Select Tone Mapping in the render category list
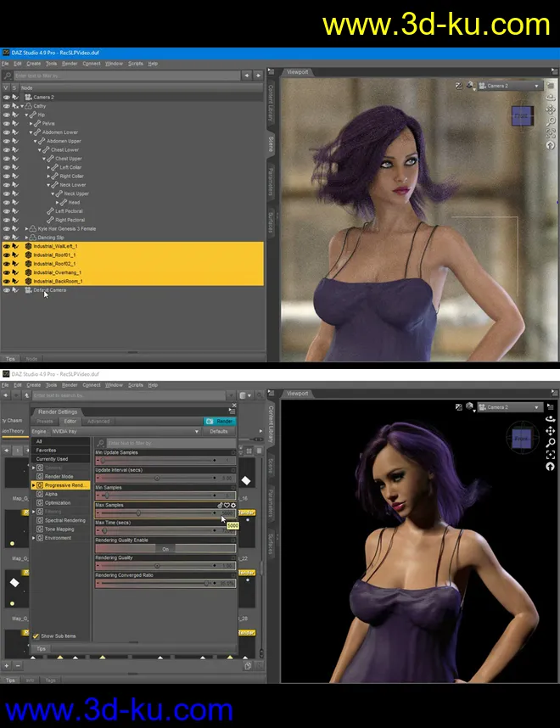Image resolution: width=560 pixels, height=728 pixels. click(59, 529)
